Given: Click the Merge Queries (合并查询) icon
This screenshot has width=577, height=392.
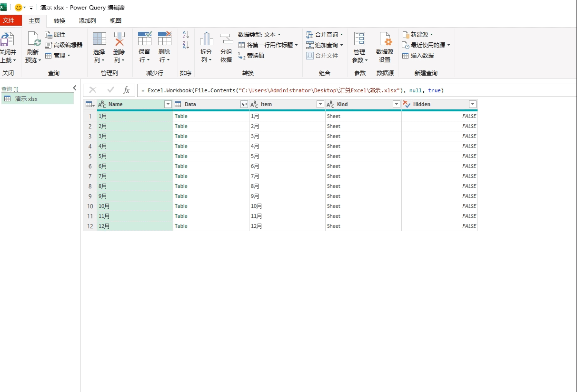Looking at the screenshot, I should pyautogui.click(x=310, y=35).
